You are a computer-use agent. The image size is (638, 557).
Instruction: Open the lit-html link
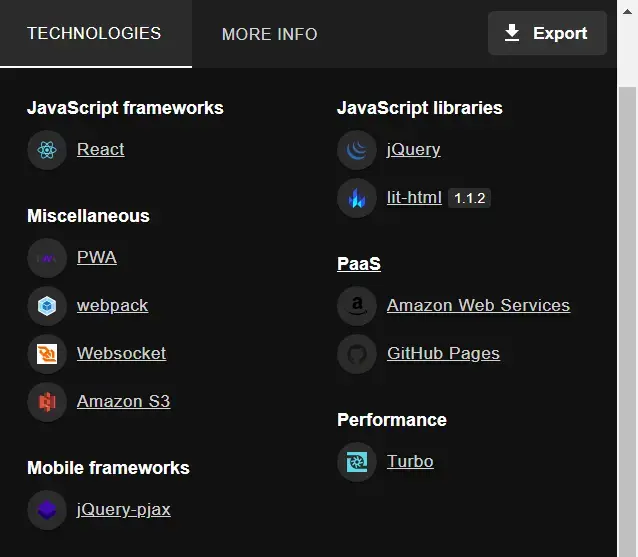[414, 197]
